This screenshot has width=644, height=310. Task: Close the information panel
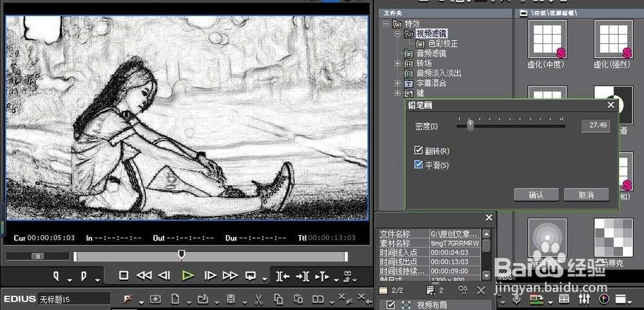489,217
